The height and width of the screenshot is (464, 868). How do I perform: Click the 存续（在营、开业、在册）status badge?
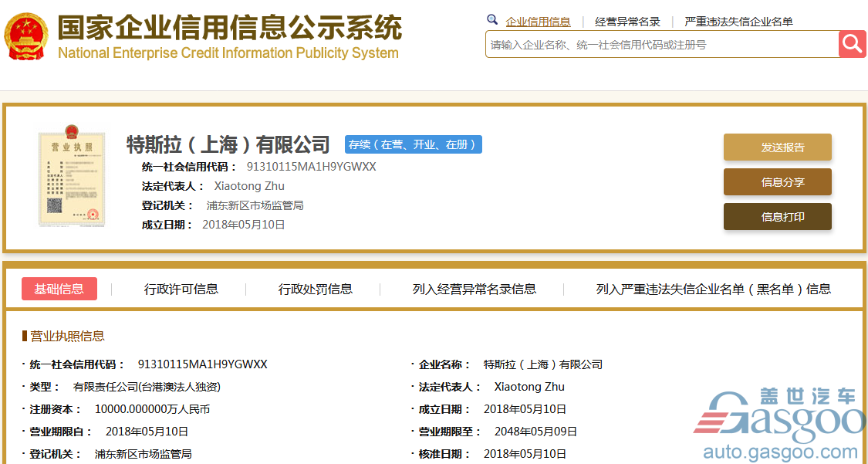(414, 144)
